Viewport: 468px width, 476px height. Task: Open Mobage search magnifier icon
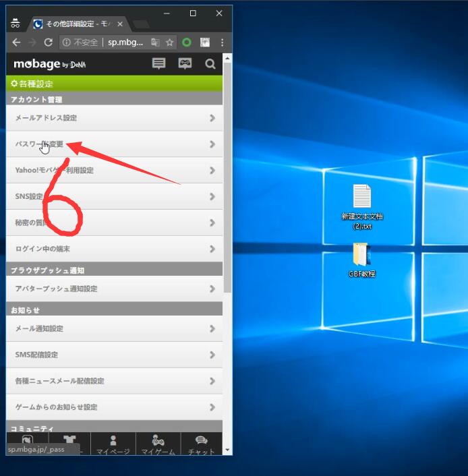coord(210,64)
